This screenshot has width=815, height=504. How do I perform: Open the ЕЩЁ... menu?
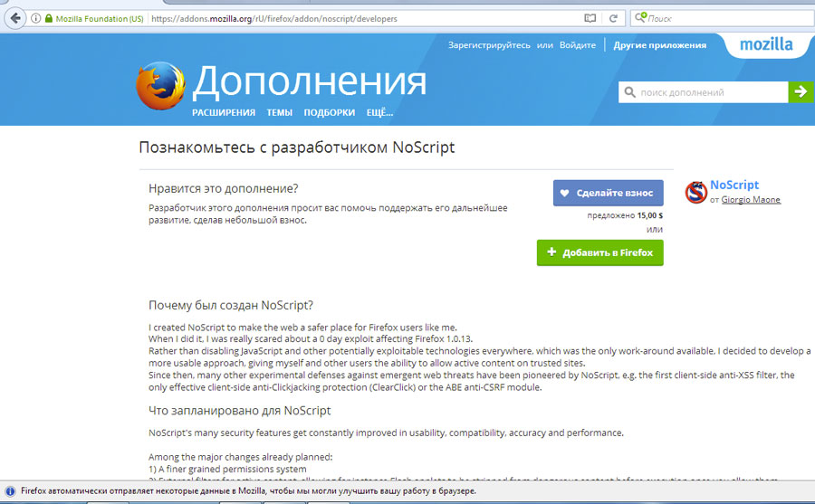tap(379, 113)
